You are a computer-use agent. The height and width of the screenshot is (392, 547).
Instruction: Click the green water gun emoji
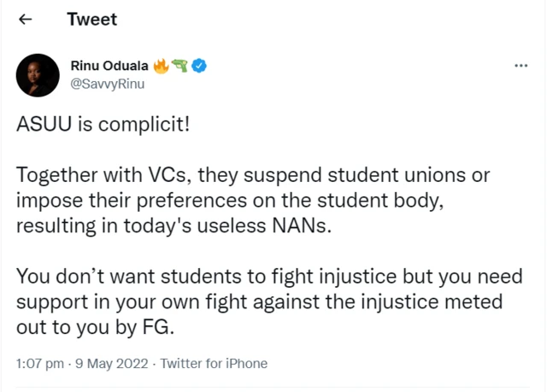180,65
